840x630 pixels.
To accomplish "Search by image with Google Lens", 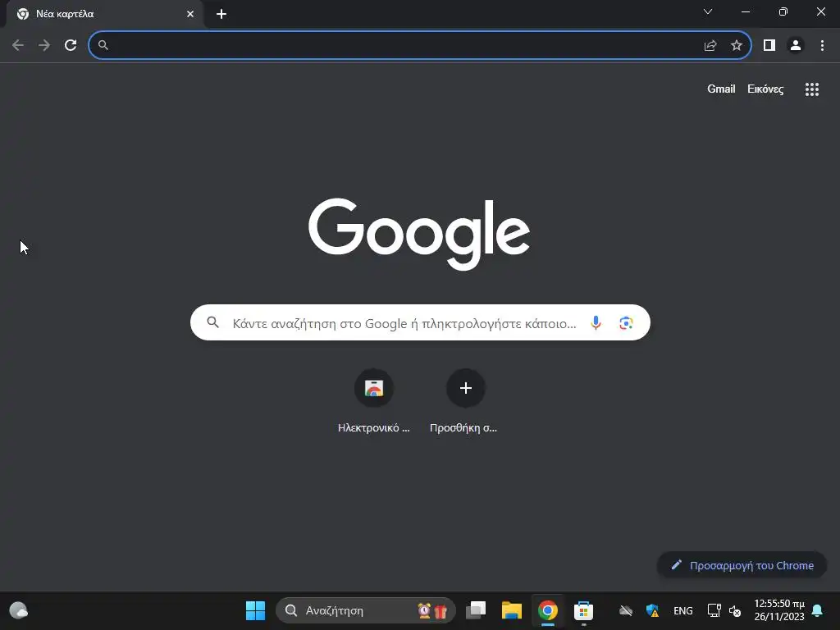I will pos(626,322).
